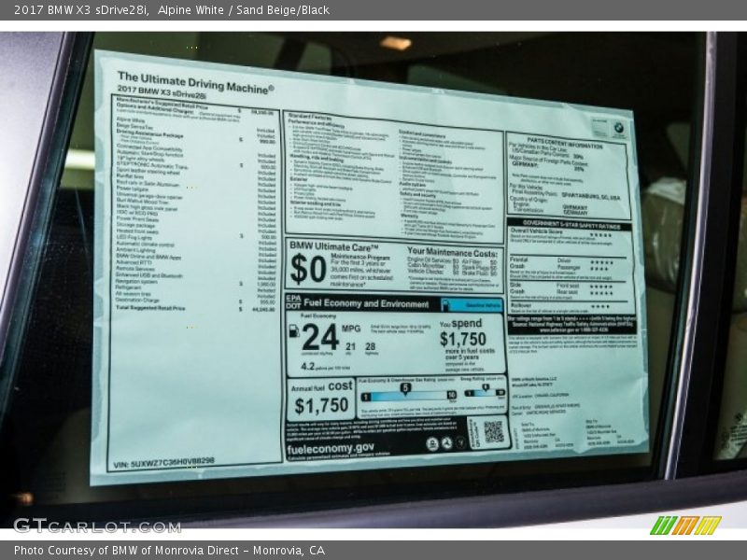Click 'Fuel Economy and Environment' banner
The image size is (747, 560).
pyautogui.click(x=366, y=302)
